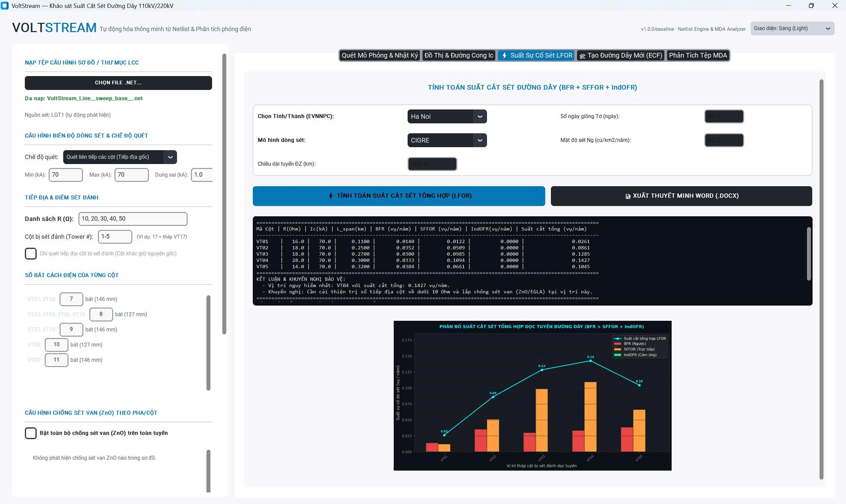Image resolution: width=846 pixels, height=504 pixels.
Task: Click the LFOR distribution chart image
Action: point(532,396)
